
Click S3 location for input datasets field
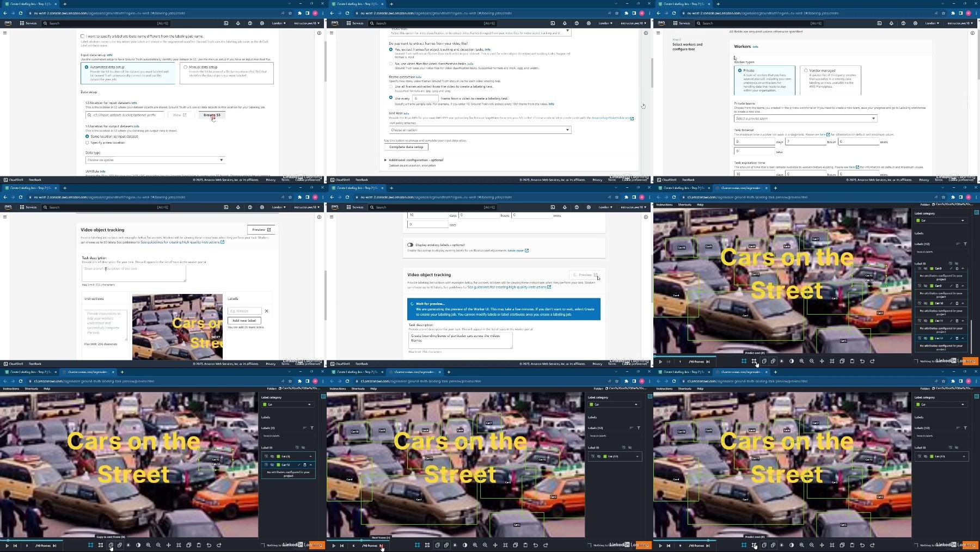pos(124,115)
